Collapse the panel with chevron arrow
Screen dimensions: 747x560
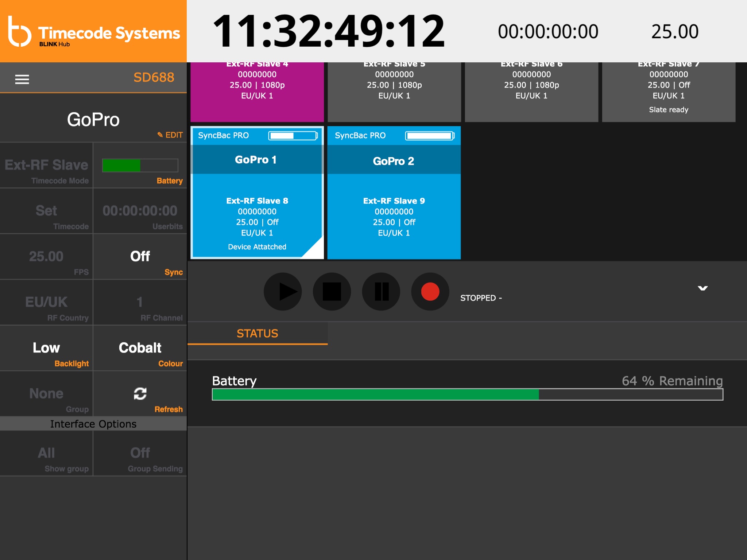(703, 288)
